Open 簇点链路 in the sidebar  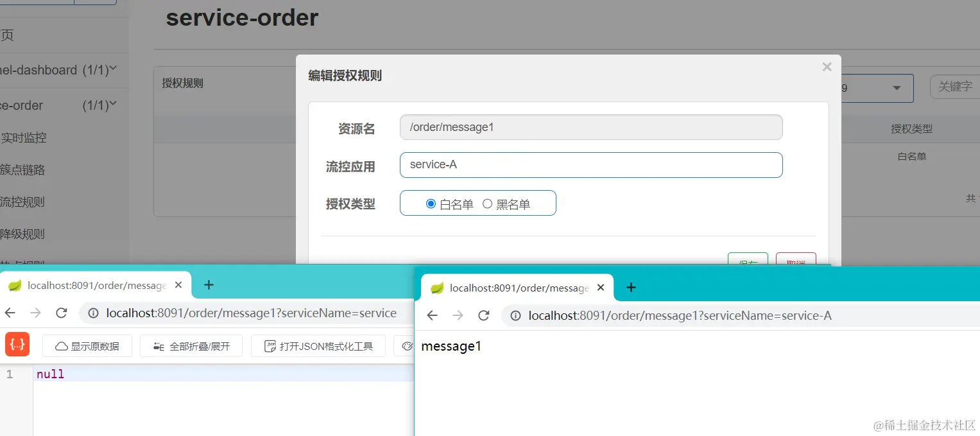click(x=22, y=170)
